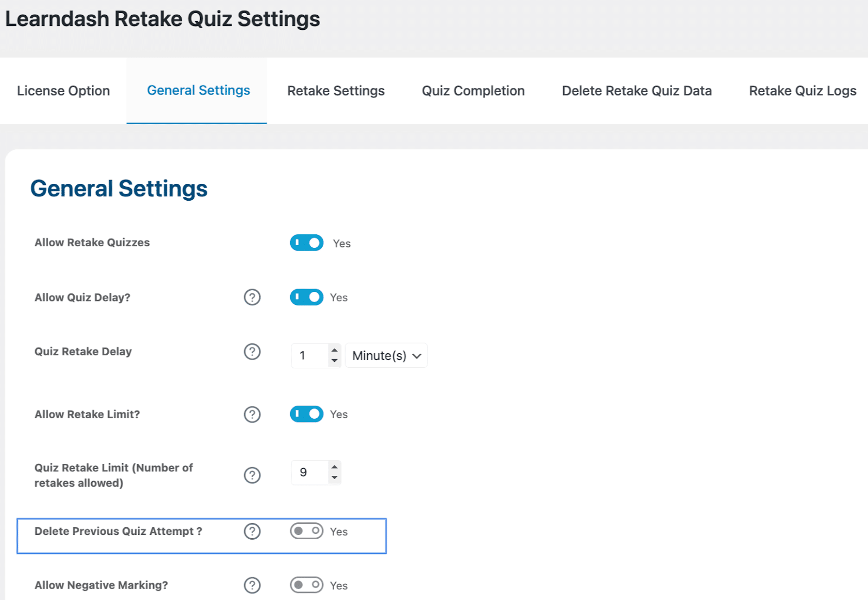Viewport: 868px width, 600px height.
Task: Select the General Settings tab
Action: (197, 91)
